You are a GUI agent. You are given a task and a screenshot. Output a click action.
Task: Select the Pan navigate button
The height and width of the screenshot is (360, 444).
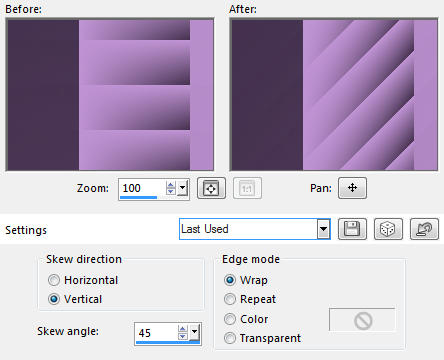pyautogui.click(x=352, y=188)
